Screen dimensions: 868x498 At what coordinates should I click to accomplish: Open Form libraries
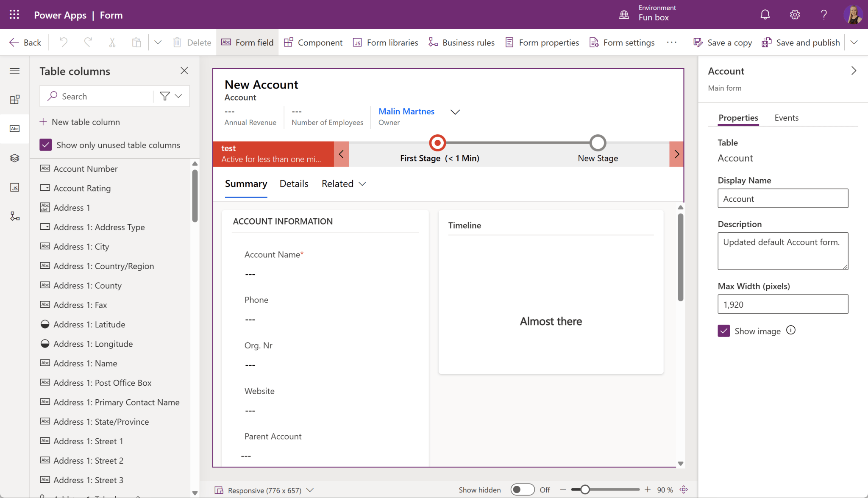click(x=385, y=42)
